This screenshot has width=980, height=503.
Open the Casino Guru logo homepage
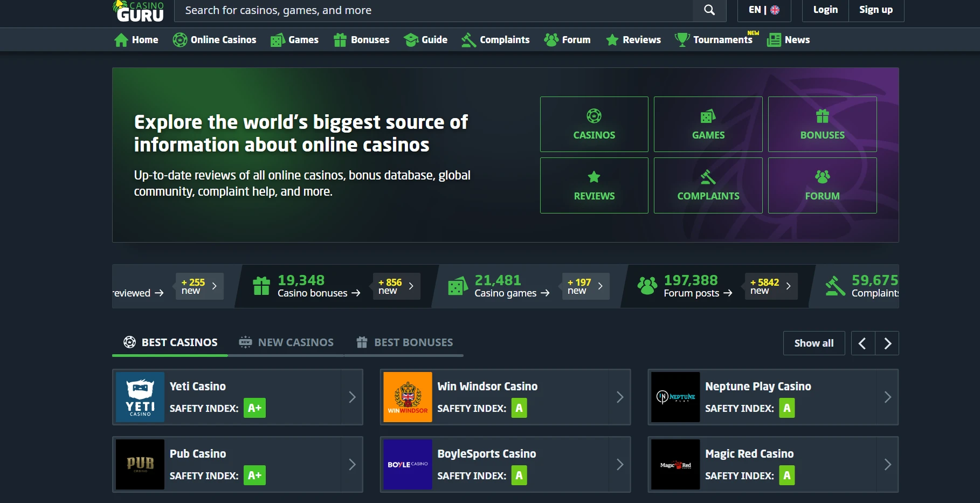click(140, 11)
